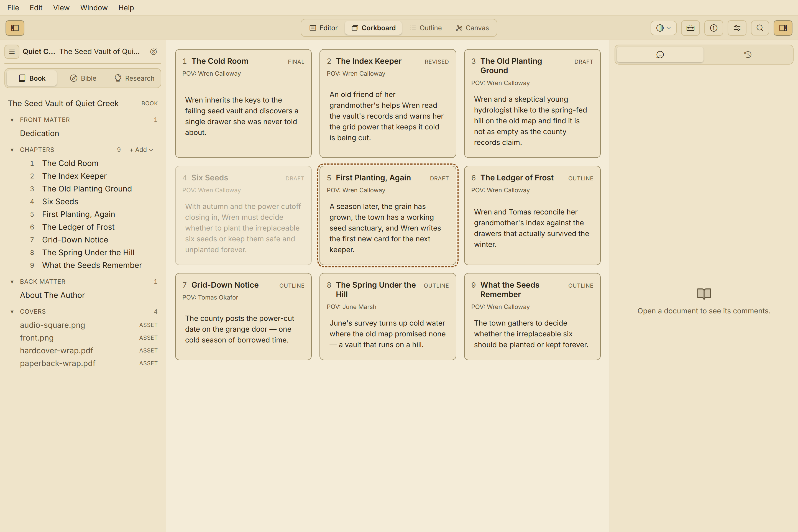Viewport: 798px width, 532px height.
Task: Select the First Planting, Again card
Action: tap(388, 216)
